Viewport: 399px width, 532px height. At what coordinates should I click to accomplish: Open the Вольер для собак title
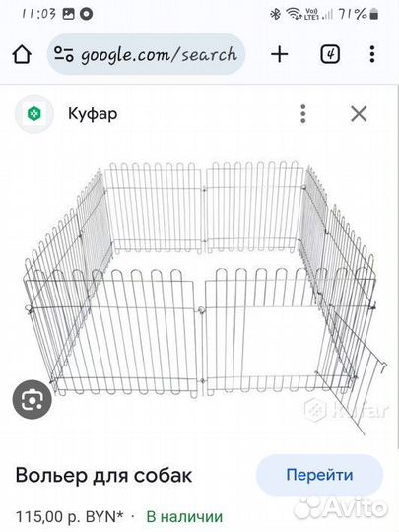[103, 475]
